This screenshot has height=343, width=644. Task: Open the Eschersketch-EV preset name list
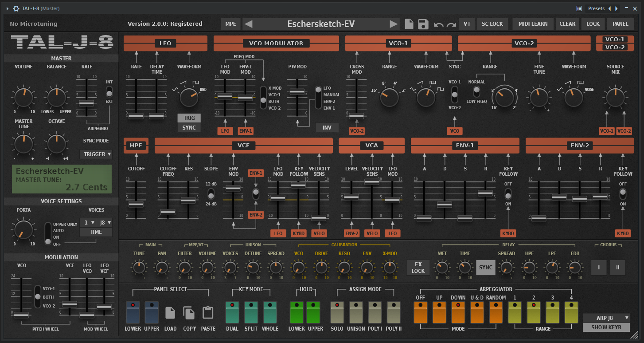321,24
